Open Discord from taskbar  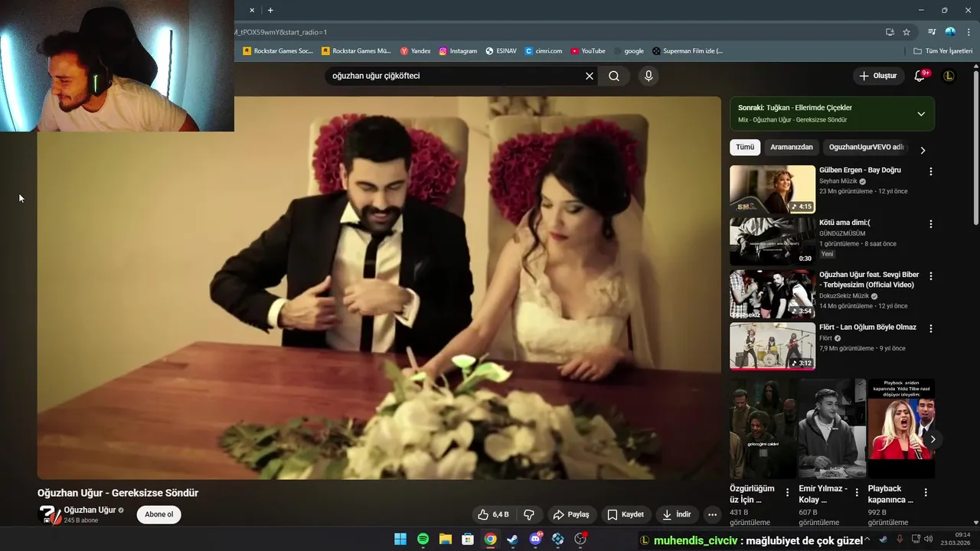[x=535, y=539]
